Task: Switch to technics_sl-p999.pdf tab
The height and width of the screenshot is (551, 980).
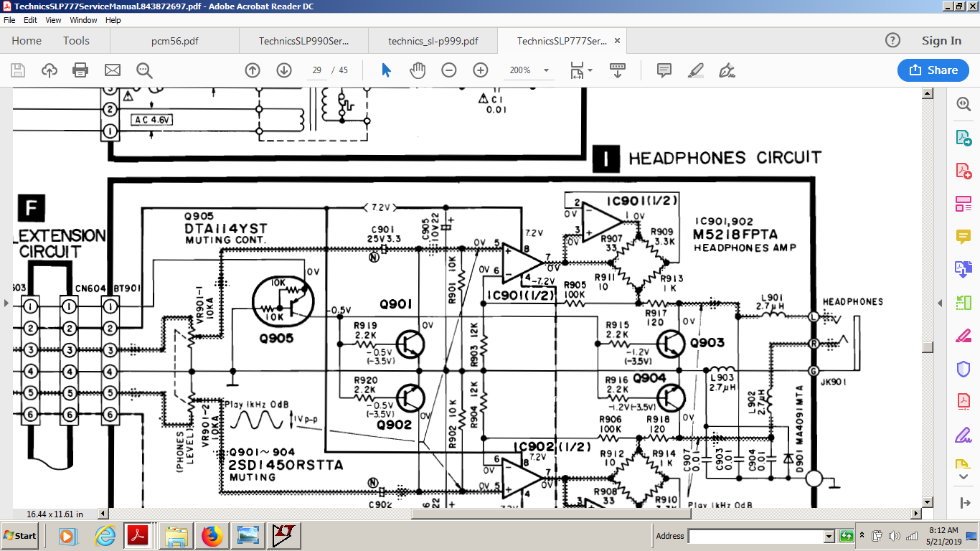Action: click(433, 41)
